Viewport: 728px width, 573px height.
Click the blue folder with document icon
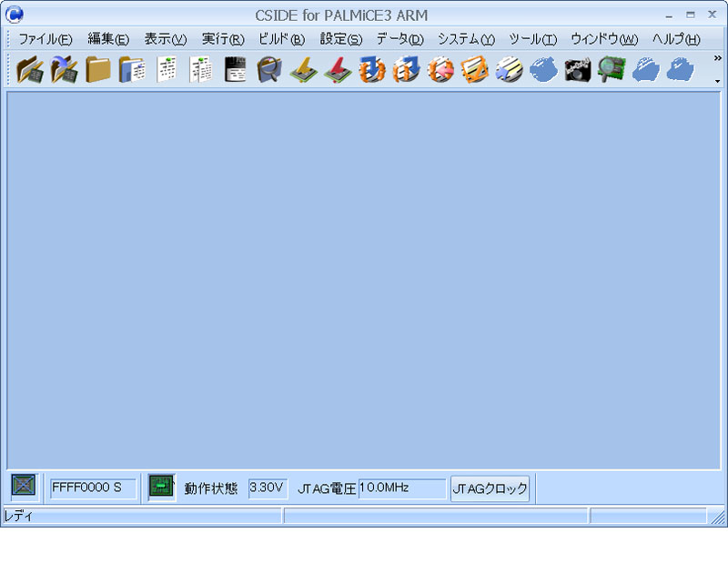pos(132,70)
